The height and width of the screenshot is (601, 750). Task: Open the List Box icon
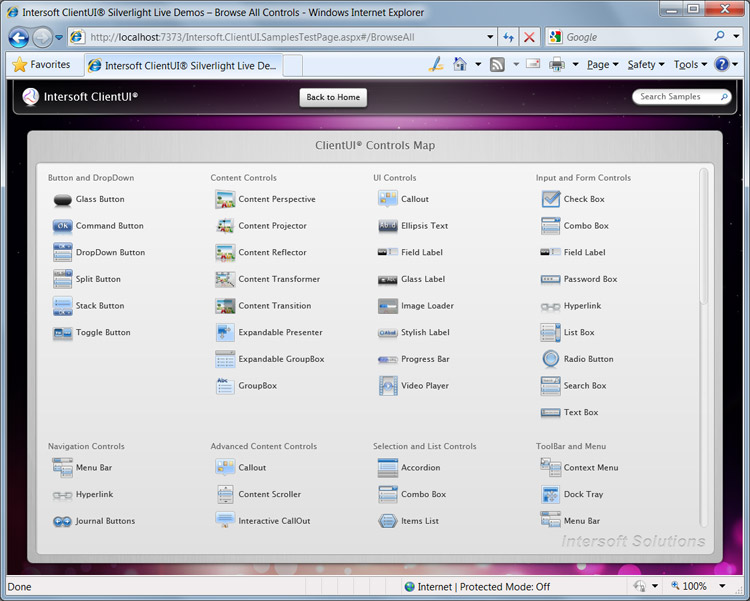tap(550, 333)
